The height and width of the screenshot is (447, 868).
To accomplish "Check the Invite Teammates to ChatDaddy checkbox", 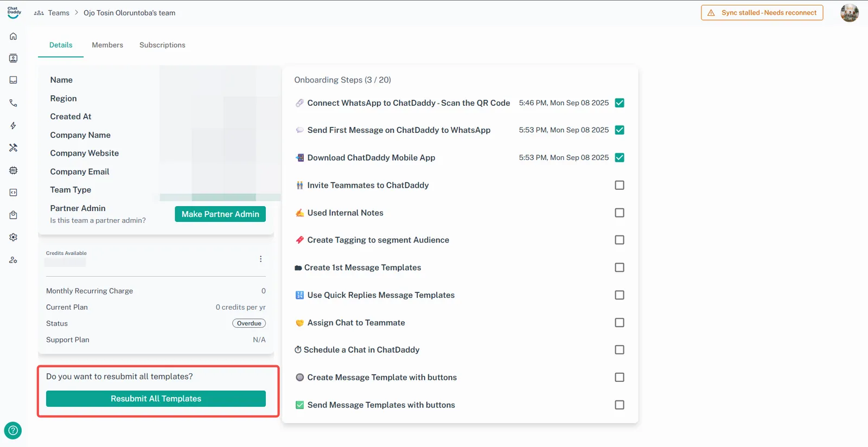I will (x=619, y=186).
